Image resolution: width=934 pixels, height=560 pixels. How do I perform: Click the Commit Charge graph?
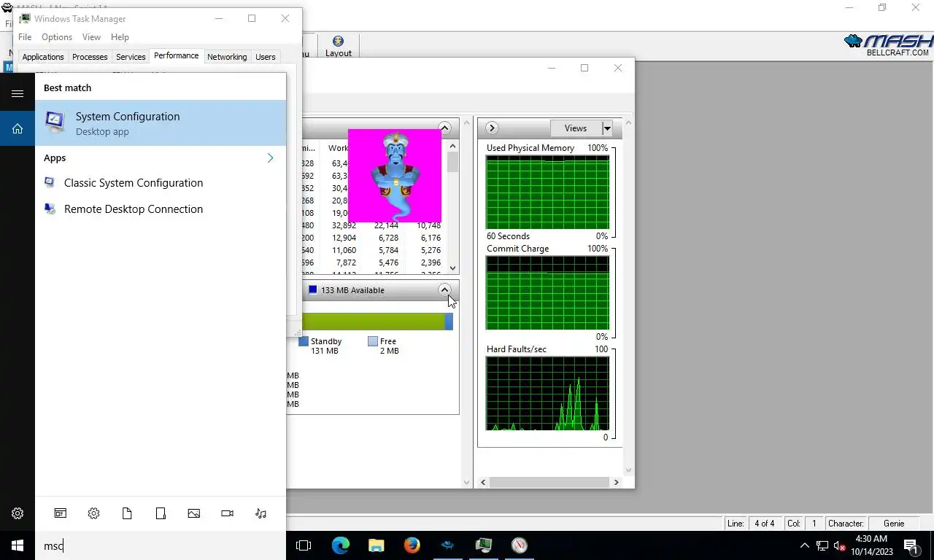[547, 293]
